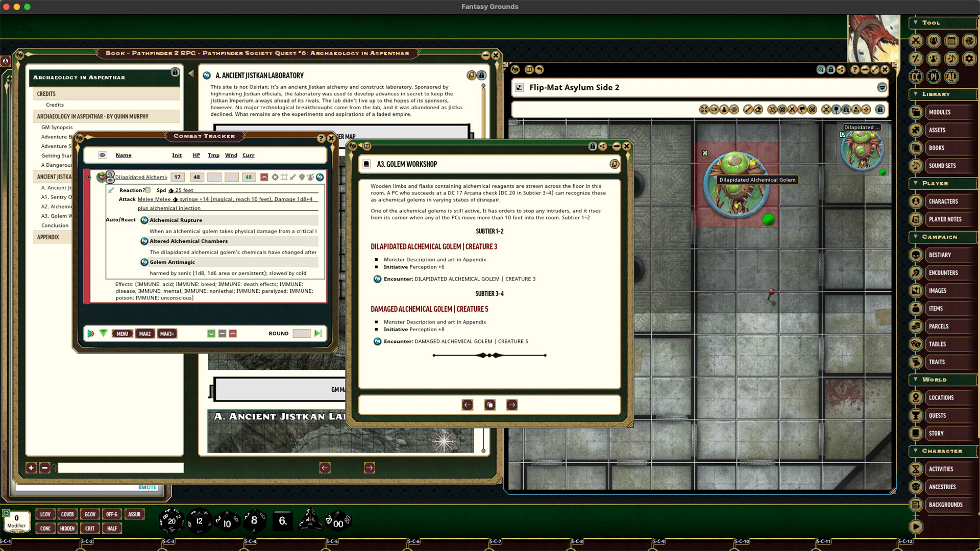
Task: Toggle the lock icon on the map toolbar
Action: (x=880, y=109)
